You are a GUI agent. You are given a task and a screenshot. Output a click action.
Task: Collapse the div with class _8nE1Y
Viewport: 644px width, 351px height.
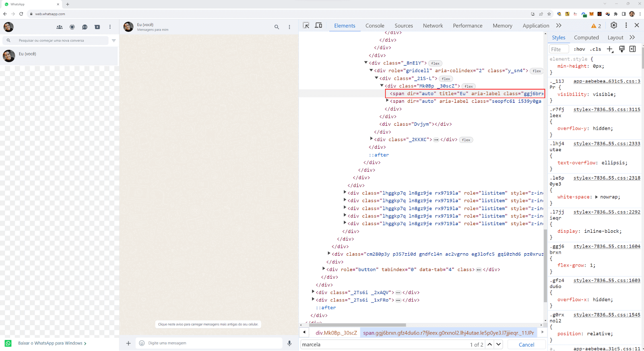[366, 62]
